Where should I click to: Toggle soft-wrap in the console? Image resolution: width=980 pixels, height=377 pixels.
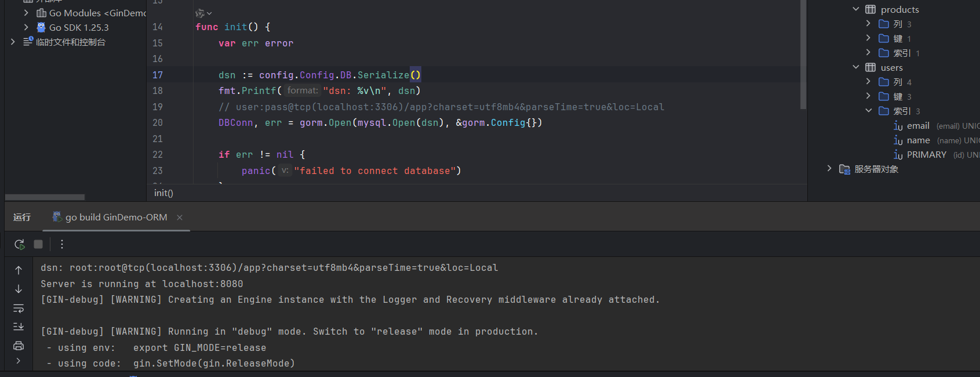point(19,308)
